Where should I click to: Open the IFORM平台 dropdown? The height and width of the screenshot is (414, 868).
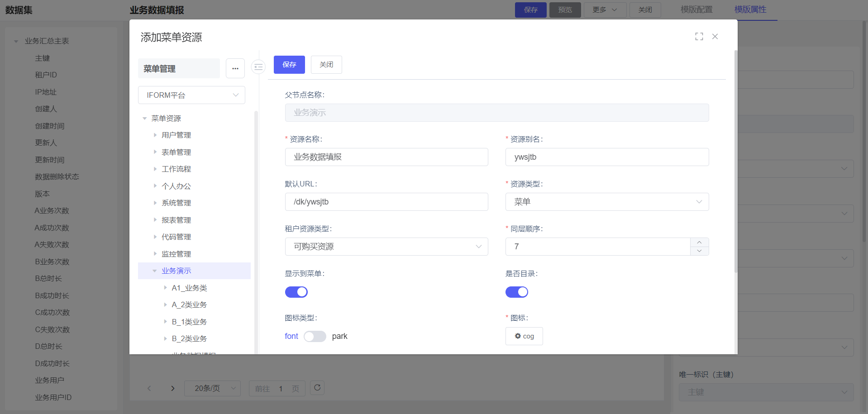[191, 95]
